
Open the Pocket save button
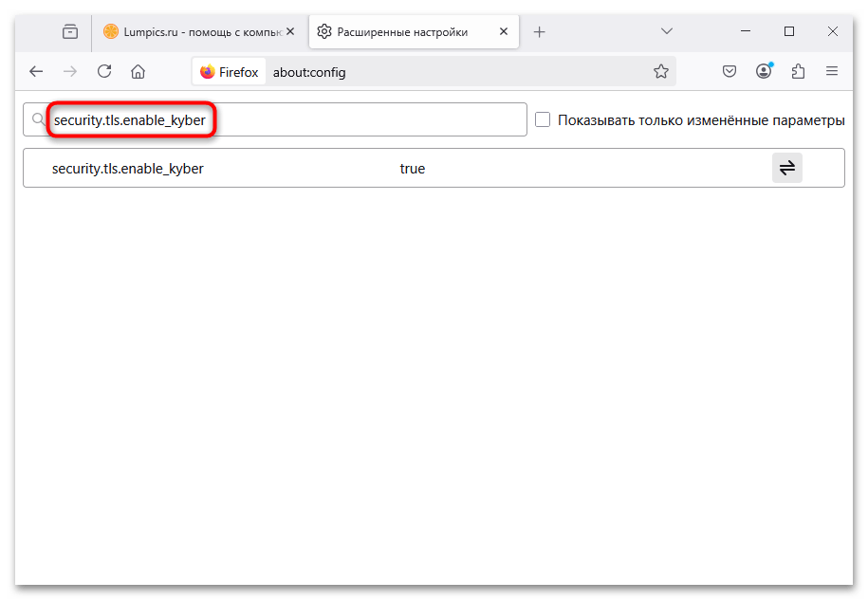pyautogui.click(x=729, y=71)
